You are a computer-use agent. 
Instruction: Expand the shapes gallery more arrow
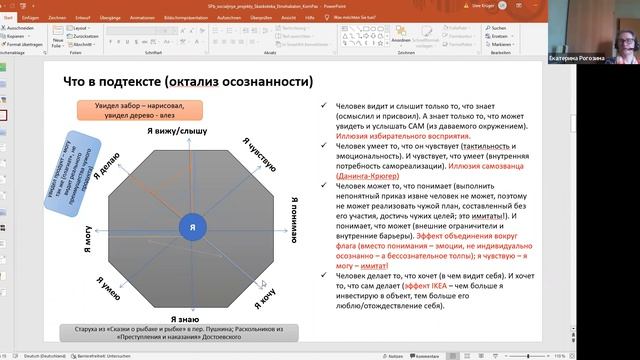coord(388,43)
